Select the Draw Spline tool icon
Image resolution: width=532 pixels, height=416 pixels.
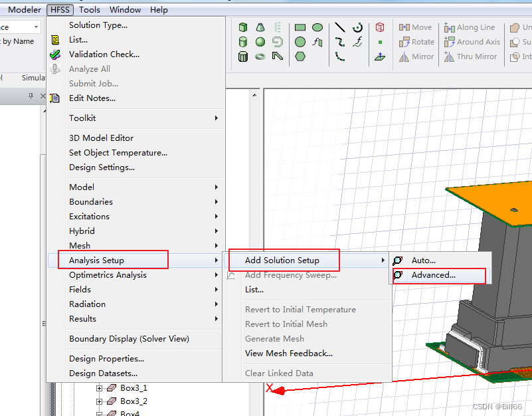point(340,42)
